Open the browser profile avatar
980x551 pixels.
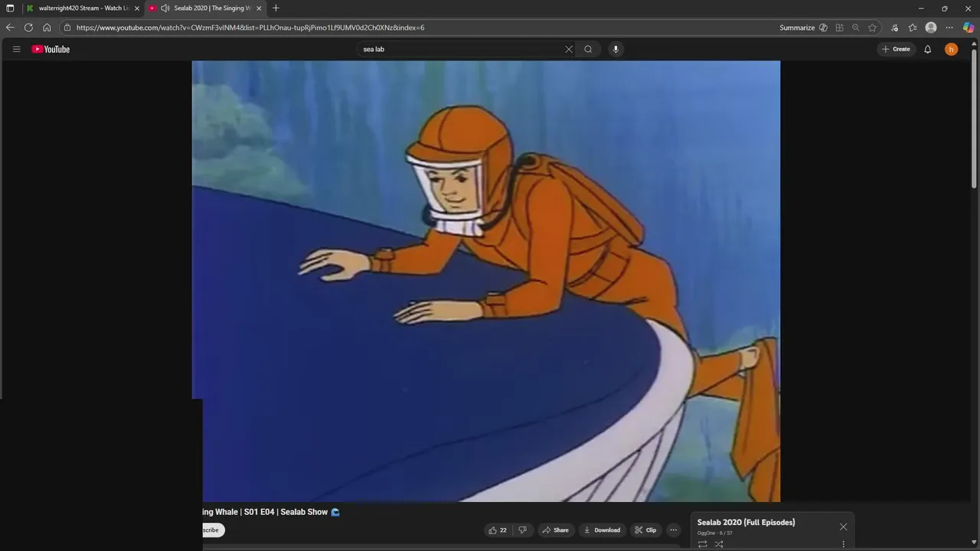(x=931, y=28)
